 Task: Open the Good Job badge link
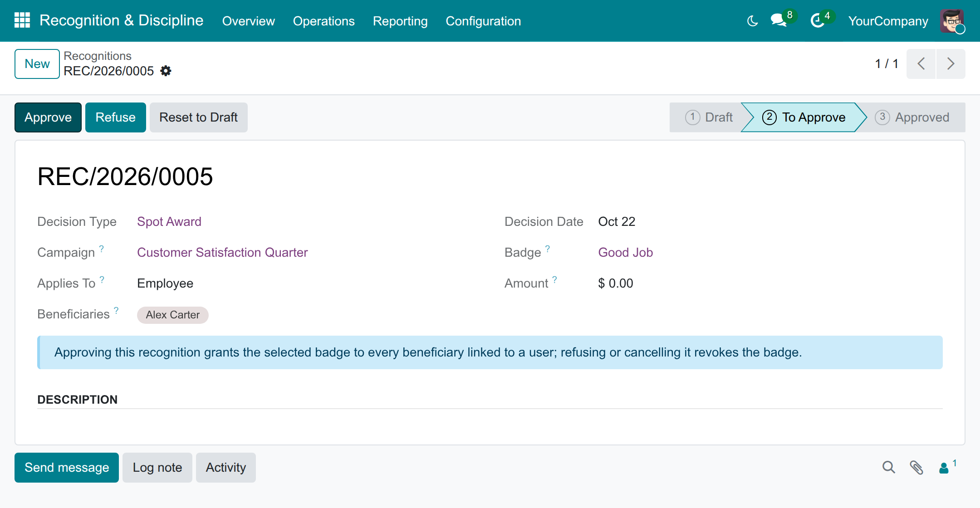pos(626,252)
